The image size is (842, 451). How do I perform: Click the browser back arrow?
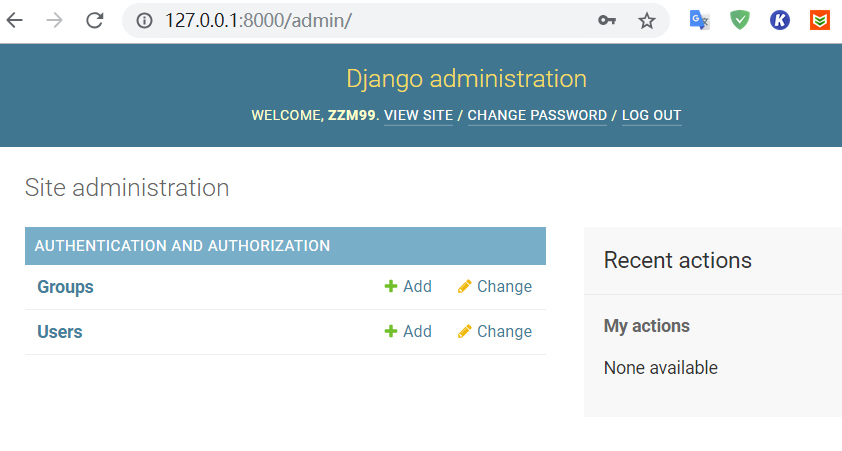coord(14,20)
